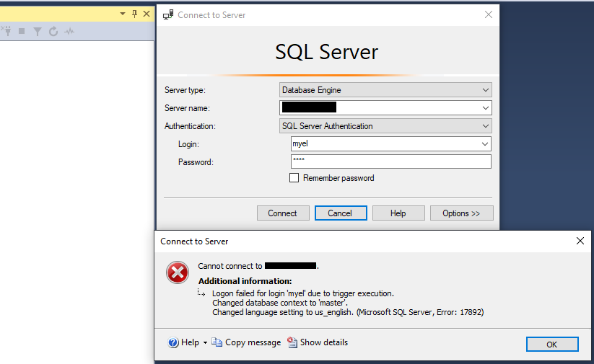594x364 pixels.
Task: Click the stop icon in Object Explorer toolbar
Action: pyautogui.click(x=22, y=32)
